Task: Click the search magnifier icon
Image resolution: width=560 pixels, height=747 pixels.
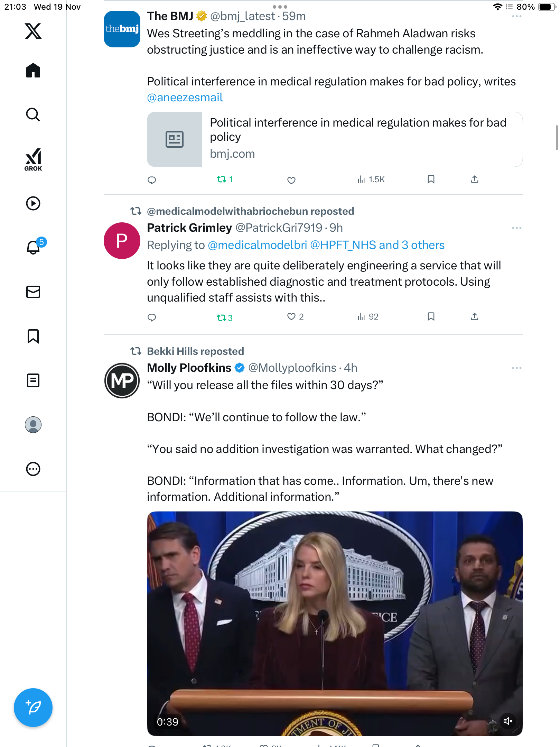Action: point(33,114)
